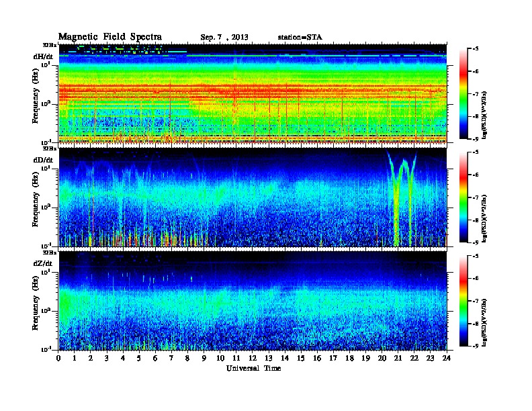Click hour '3' on the time axis
The image size is (532, 411).
tap(107, 358)
